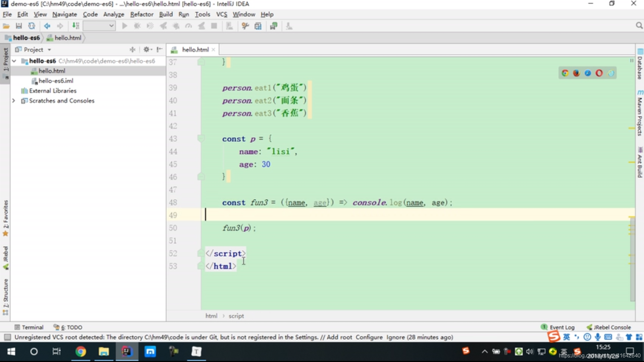The image size is (644, 362).
Task: Open Chrome browser preview icon in editor
Action: pos(565,73)
